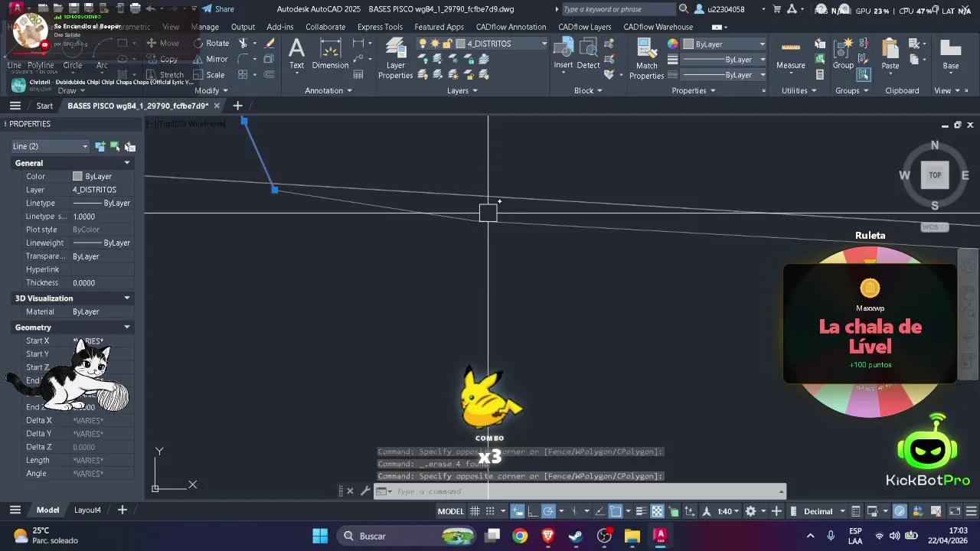Image resolution: width=980 pixels, height=551 pixels.
Task: Open the Line (2) selection dropdown
Action: coord(50,146)
